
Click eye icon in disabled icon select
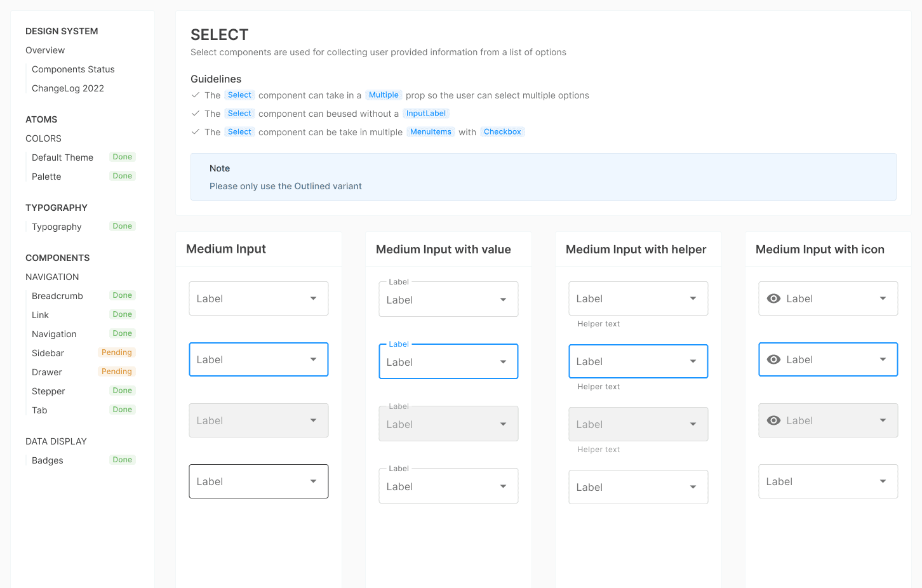pos(773,420)
